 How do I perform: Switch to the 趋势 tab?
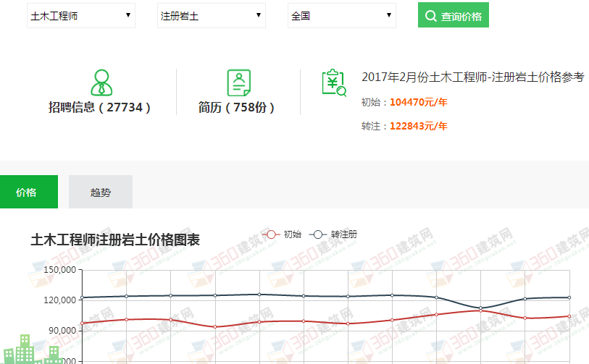point(101,192)
